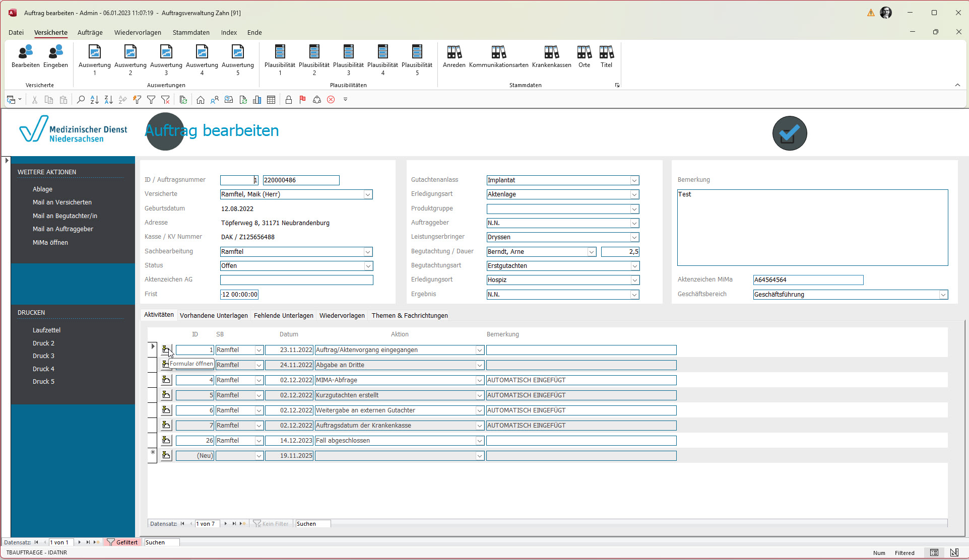Open the Stammdaten menu tab
Image resolution: width=969 pixels, height=560 pixels.
[x=191, y=32]
